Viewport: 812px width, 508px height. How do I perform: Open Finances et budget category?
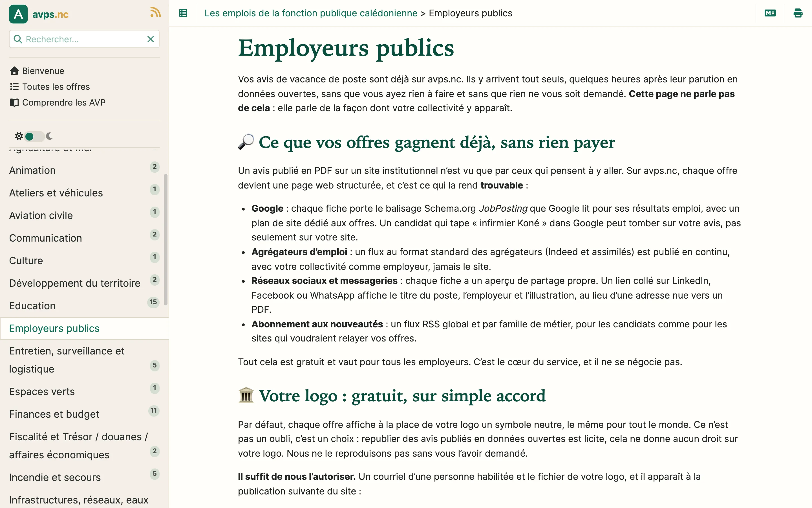coord(84,414)
